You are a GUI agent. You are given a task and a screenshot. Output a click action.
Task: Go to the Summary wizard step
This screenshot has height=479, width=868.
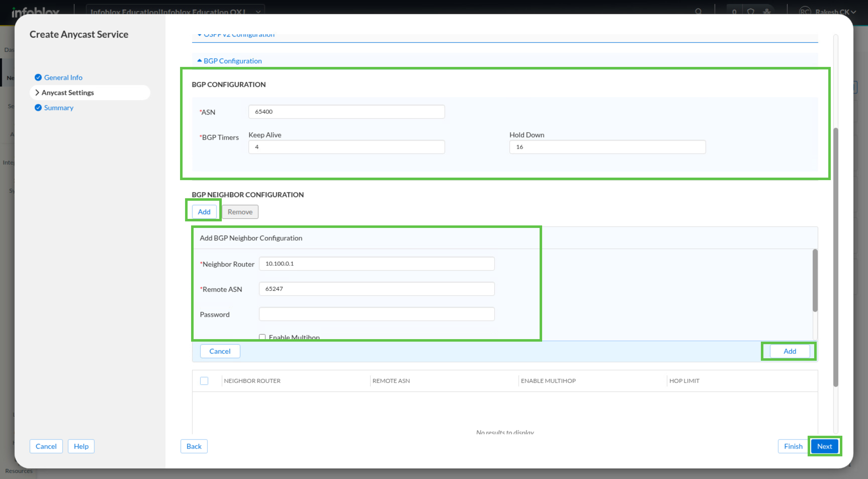[59, 107]
